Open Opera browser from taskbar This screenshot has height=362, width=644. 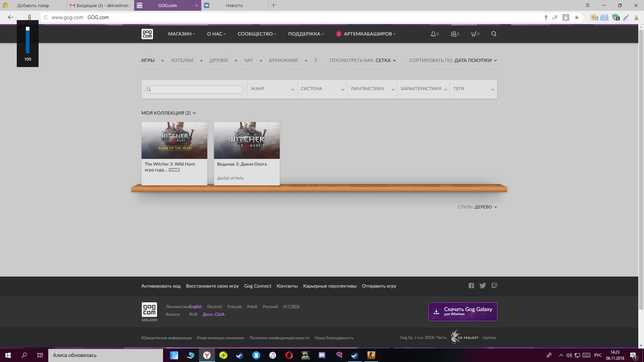tap(289, 355)
